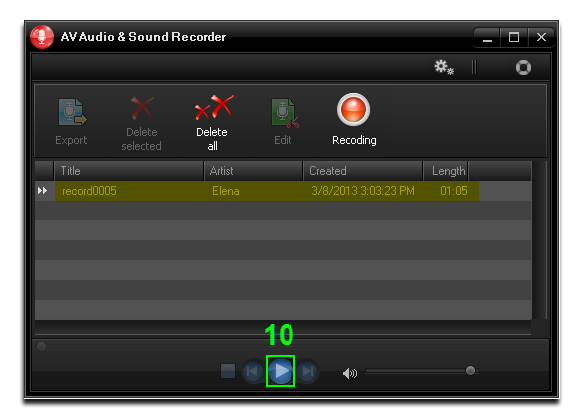Click the lifebuoy help icon
Viewport: 585px width, 420px height.
pyautogui.click(x=523, y=68)
